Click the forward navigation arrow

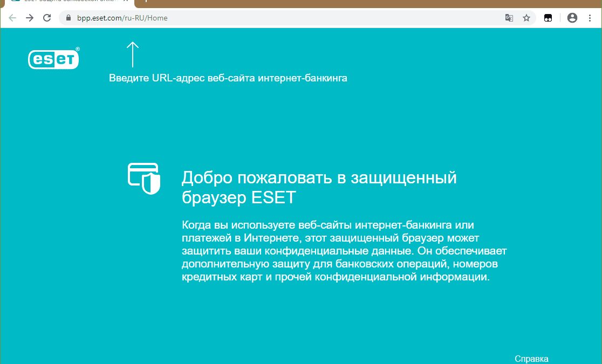pyautogui.click(x=30, y=18)
